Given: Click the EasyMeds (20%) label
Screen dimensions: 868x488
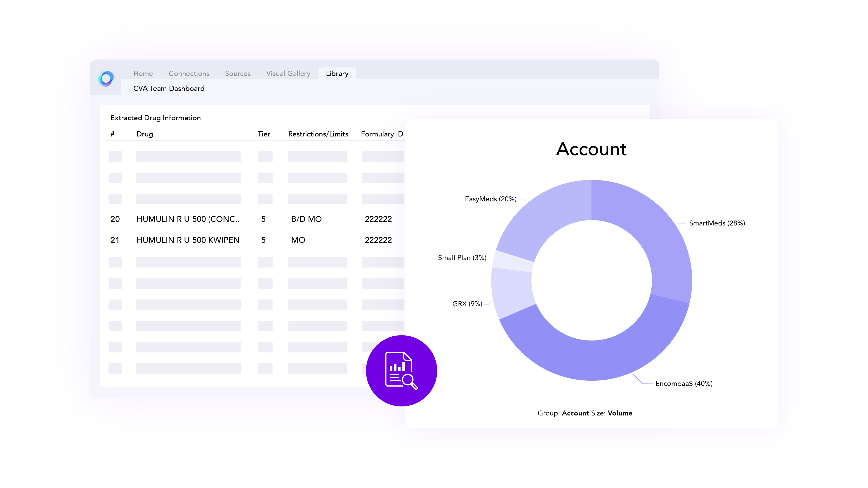Looking at the screenshot, I should [x=490, y=199].
